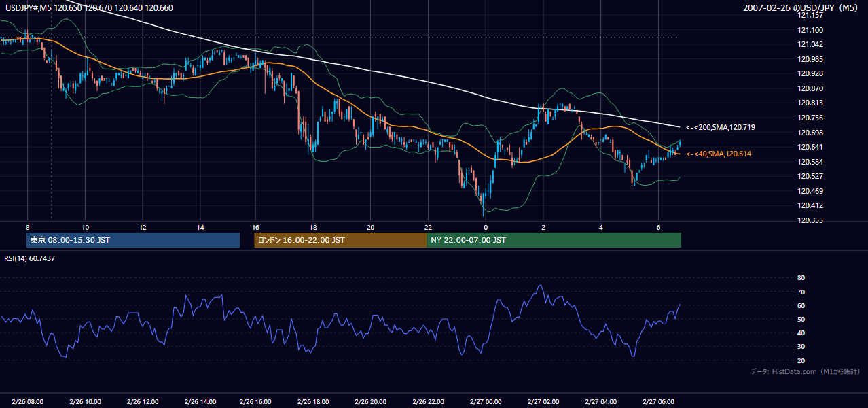This screenshot has height=408, width=868.
Task: Click the RSI 50 level label
Action: [801, 319]
